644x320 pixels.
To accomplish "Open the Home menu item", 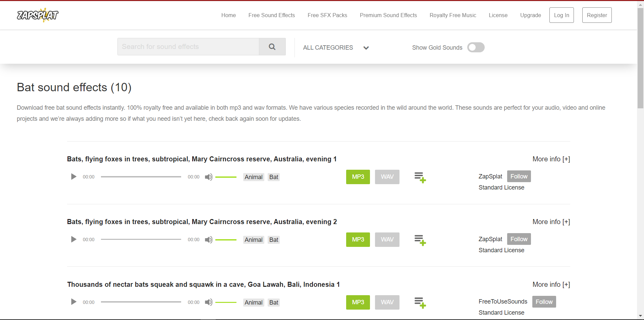I will pyautogui.click(x=228, y=15).
